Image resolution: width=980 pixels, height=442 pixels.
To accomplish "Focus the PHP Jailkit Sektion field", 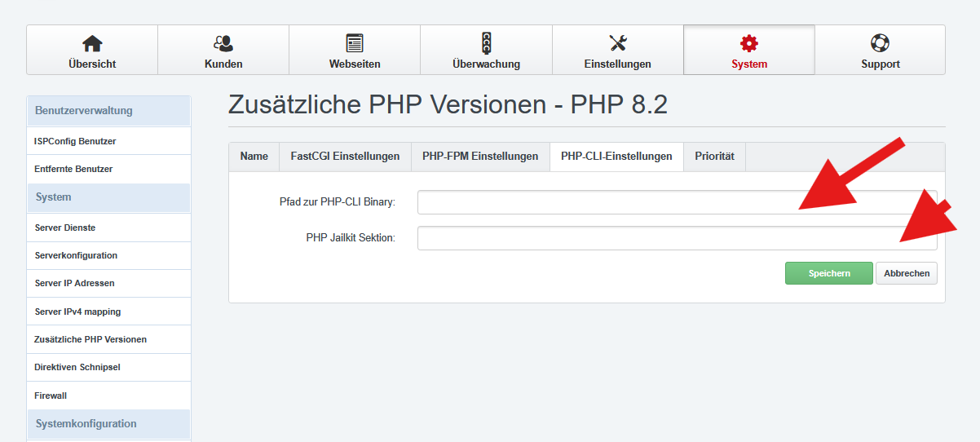I will (x=677, y=238).
